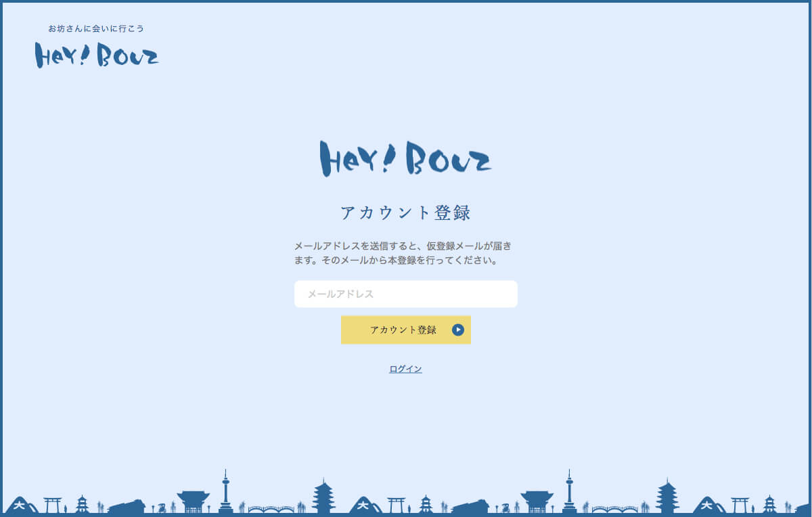Click the お坊さんに会いに行こう tagline text

pos(96,28)
